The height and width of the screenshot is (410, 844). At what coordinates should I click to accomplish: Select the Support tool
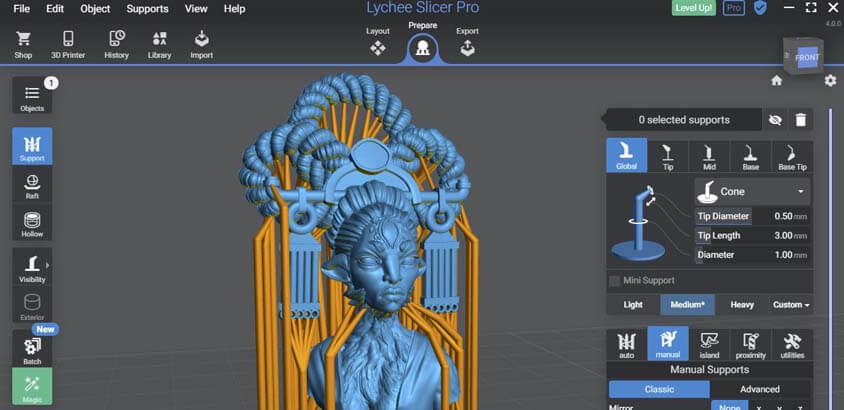point(32,145)
